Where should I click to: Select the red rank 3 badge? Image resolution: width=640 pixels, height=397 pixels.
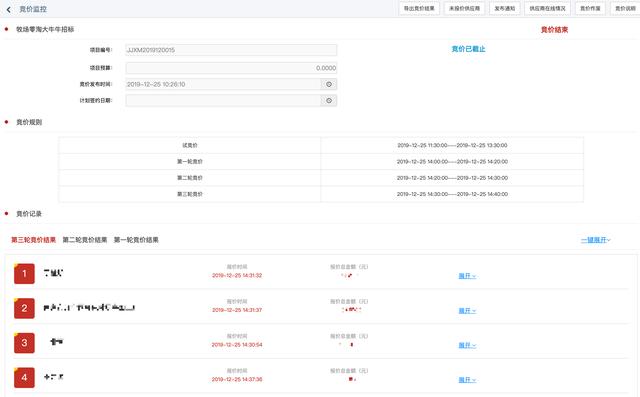(24, 343)
